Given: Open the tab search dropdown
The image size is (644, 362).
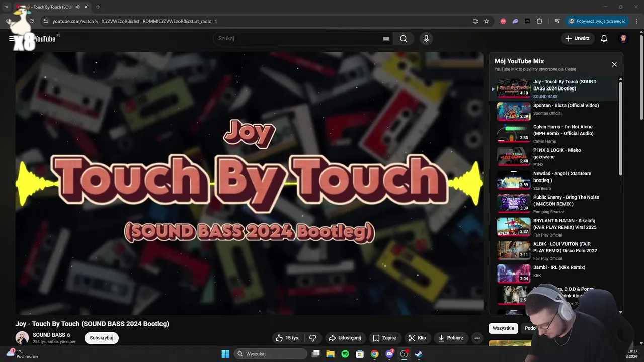Looking at the screenshot, I should (7, 7).
